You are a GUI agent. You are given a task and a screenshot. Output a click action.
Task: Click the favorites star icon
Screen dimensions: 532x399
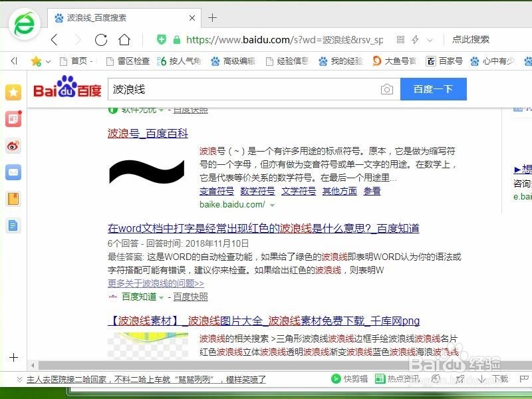[x=36, y=61]
